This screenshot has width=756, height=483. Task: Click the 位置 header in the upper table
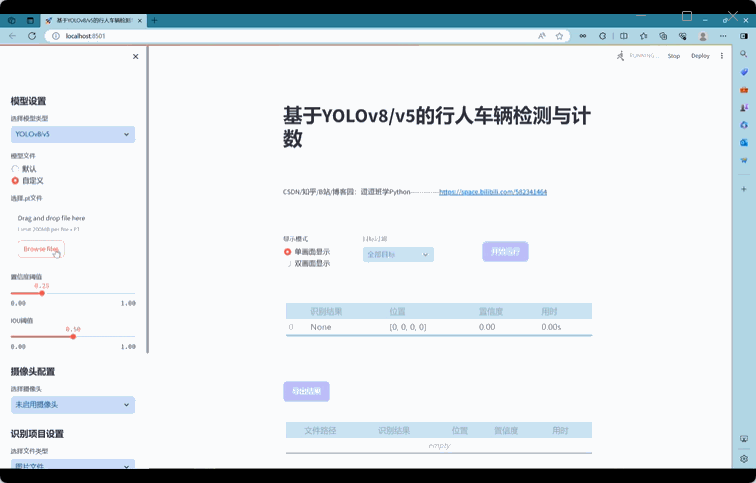(397, 311)
